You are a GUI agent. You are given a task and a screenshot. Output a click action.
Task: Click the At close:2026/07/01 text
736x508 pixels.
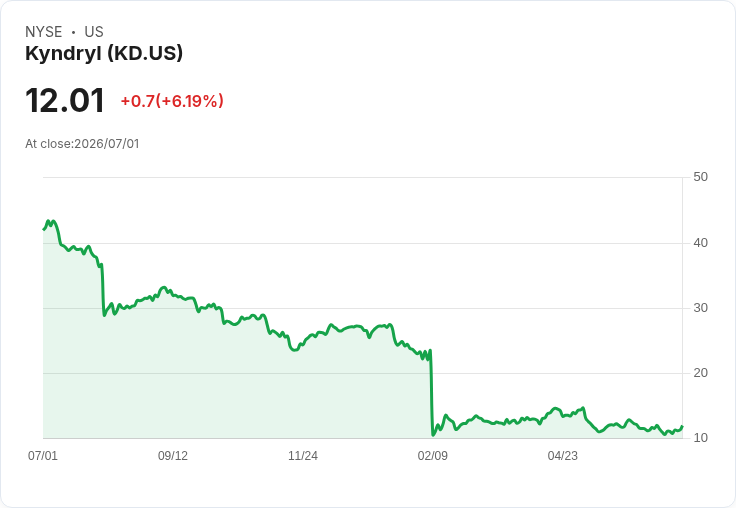[82, 144]
